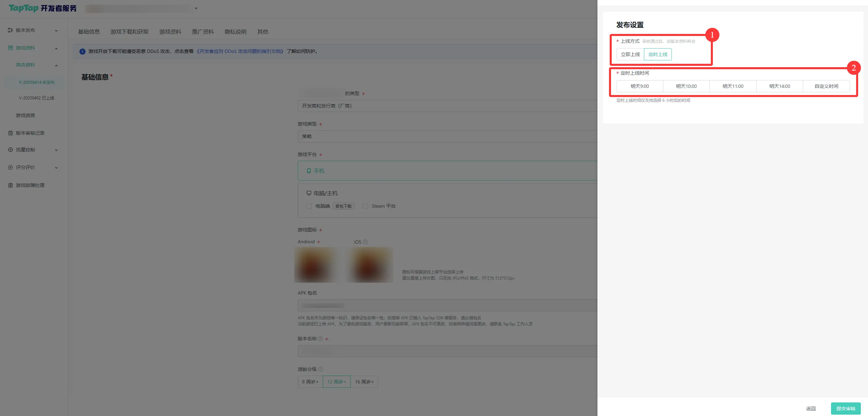Switch to the 推广资料 tab

[203, 32]
